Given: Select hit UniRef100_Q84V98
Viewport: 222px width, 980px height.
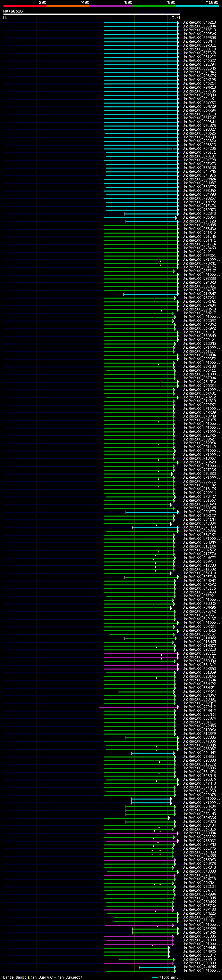Looking at the screenshot, I should tap(199, 194).
